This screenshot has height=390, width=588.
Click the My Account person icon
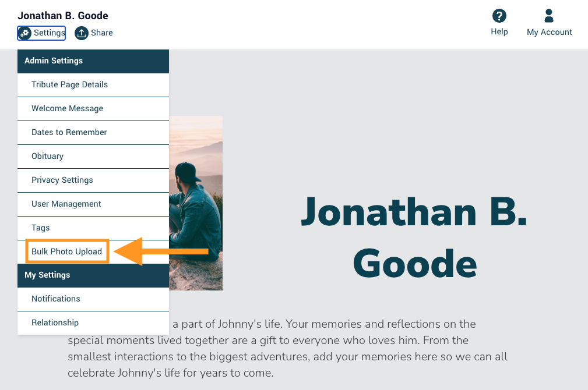tap(549, 16)
